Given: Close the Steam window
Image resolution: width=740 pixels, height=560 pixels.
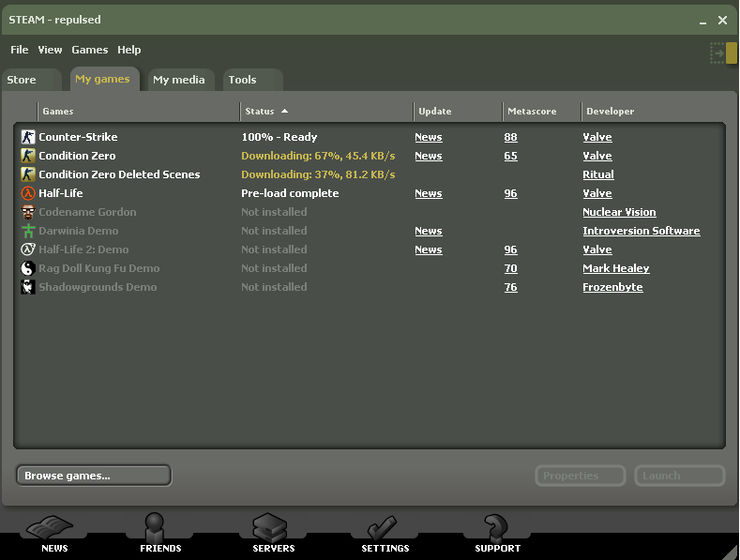Looking at the screenshot, I should click(x=722, y=20).
